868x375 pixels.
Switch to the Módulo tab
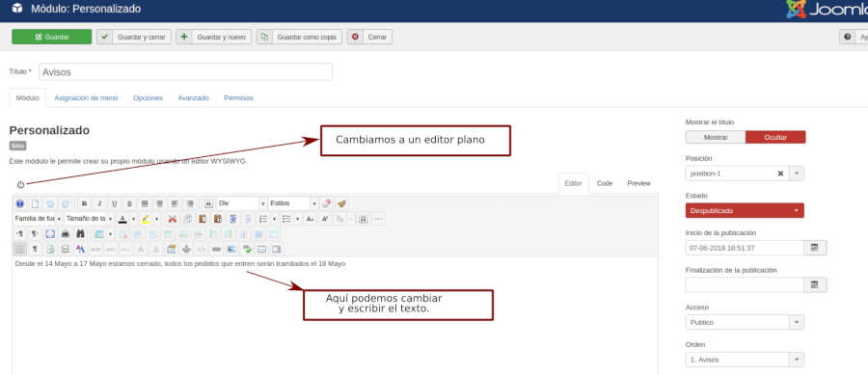click(x=28, y=98)
